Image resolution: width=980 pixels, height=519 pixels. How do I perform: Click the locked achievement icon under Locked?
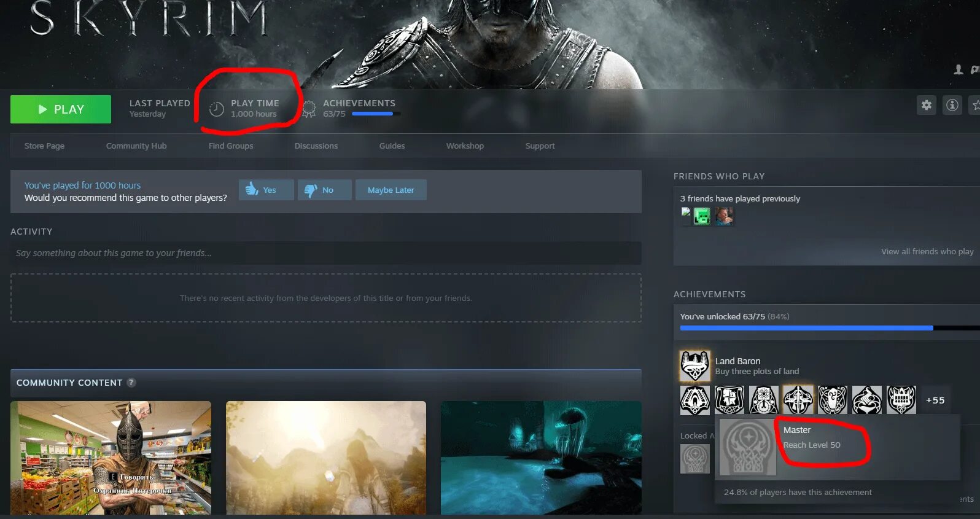tap(695, 458)
